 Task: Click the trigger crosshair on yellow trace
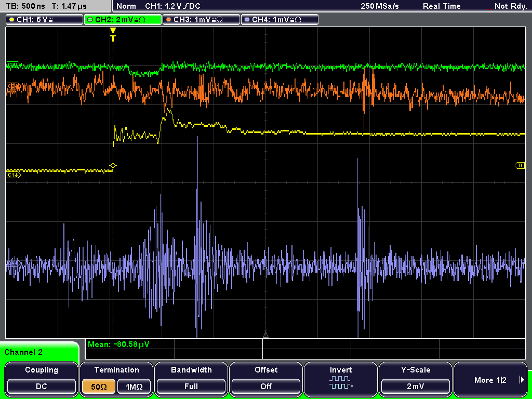click(113, 166)
